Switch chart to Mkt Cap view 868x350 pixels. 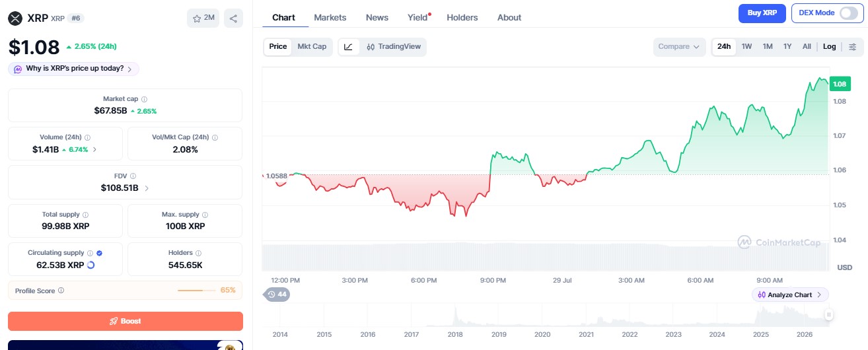[x=312, y=47]
